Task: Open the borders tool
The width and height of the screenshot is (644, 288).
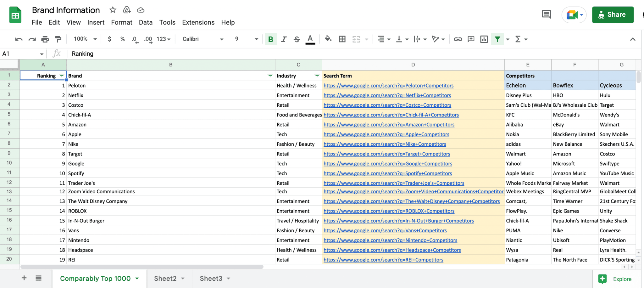Action: [342, 39]
